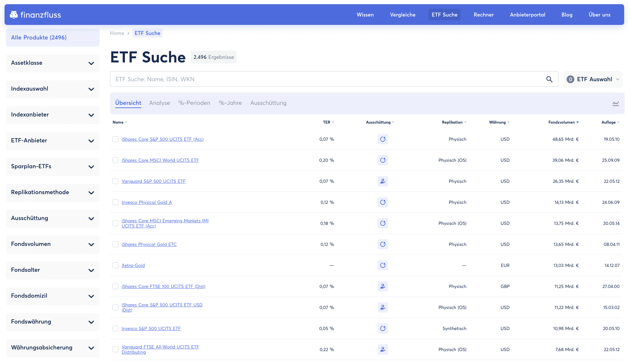This screenshot has height=364, width=630.
Task: Tick the checkbox beside Xetra-Gold
Action: [116, 265]
